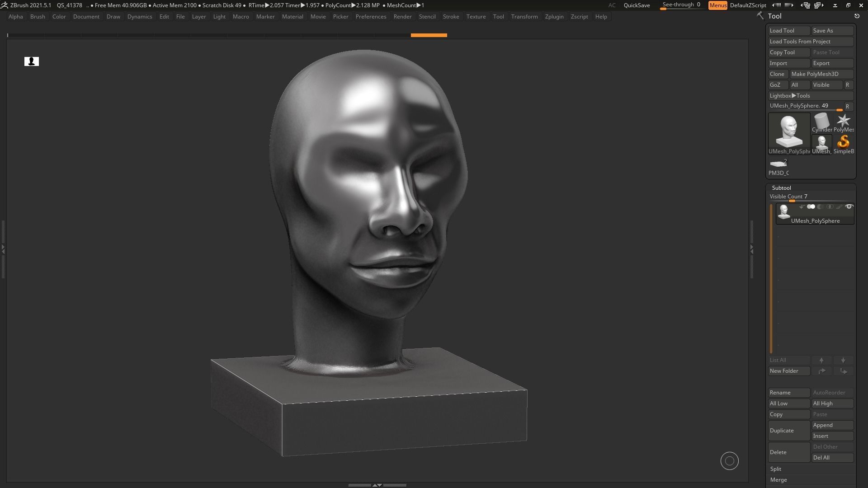Select the PM3D_C tool thumbnail
The height and width of the screenshot is (488, 868).
click(x=778, y=167)
